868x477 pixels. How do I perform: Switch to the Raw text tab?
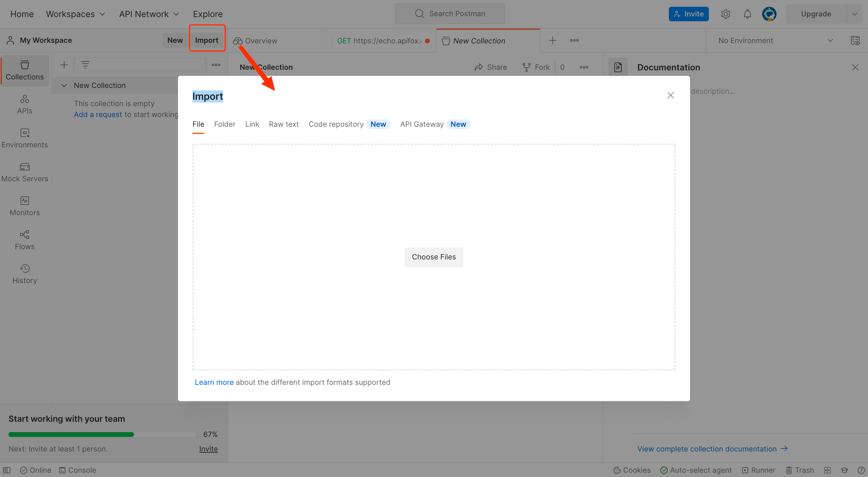284,124
